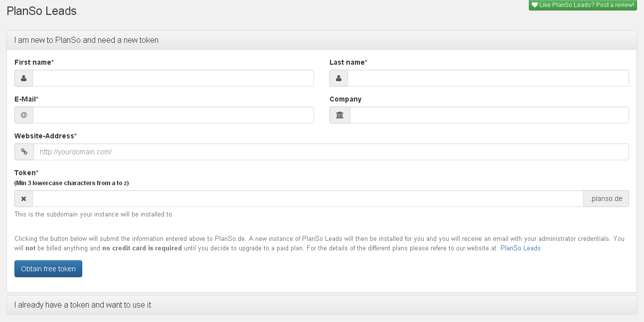
Task: Focus the First name input field
Action: click(x=173, y=78)
